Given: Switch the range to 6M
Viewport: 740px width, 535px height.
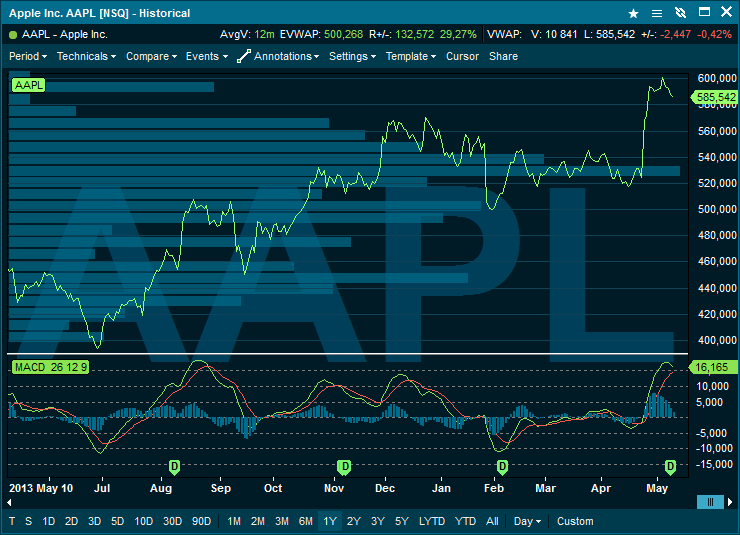Looking at the screenshot, I should click(x=306, y=521).
